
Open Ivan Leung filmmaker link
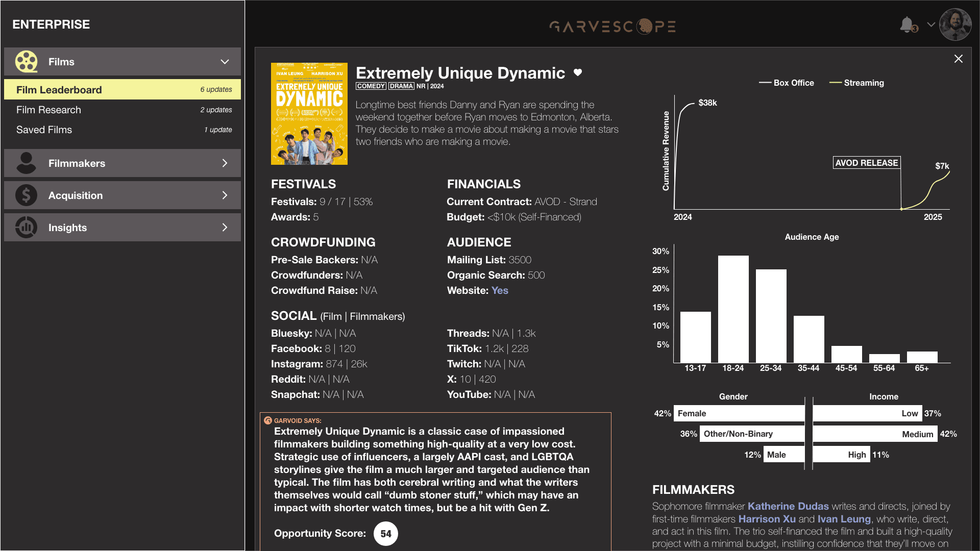tap(844, 519)
